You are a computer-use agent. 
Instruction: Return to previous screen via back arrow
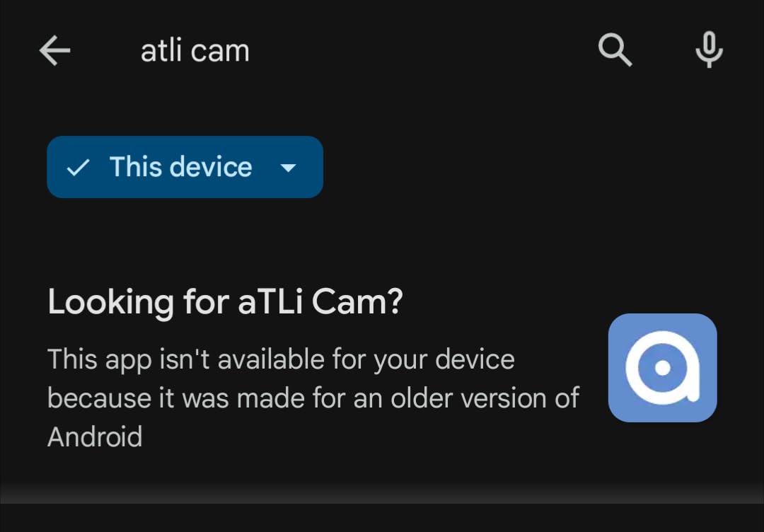[x=54, y=51]
